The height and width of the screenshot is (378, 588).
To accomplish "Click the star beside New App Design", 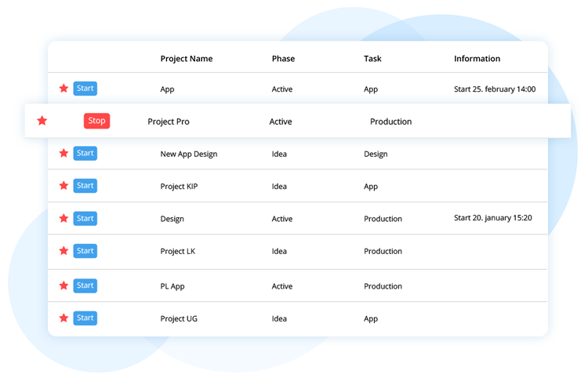I will pos(64,153).
